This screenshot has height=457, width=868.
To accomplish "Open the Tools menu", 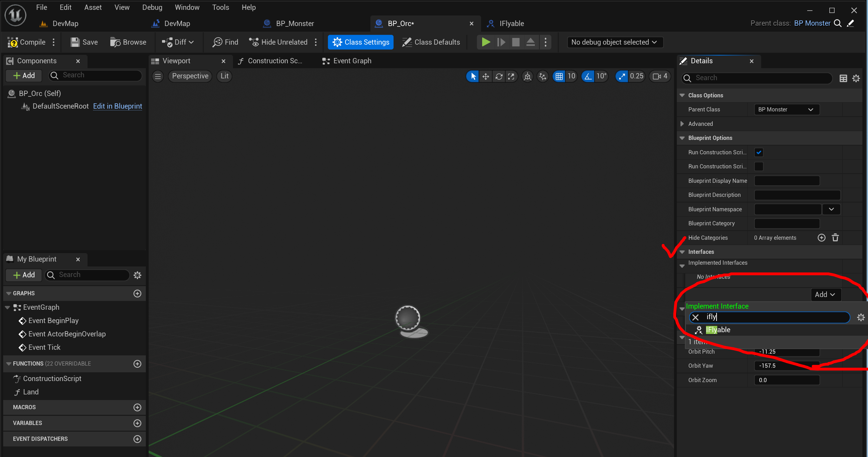I will 220,7.
